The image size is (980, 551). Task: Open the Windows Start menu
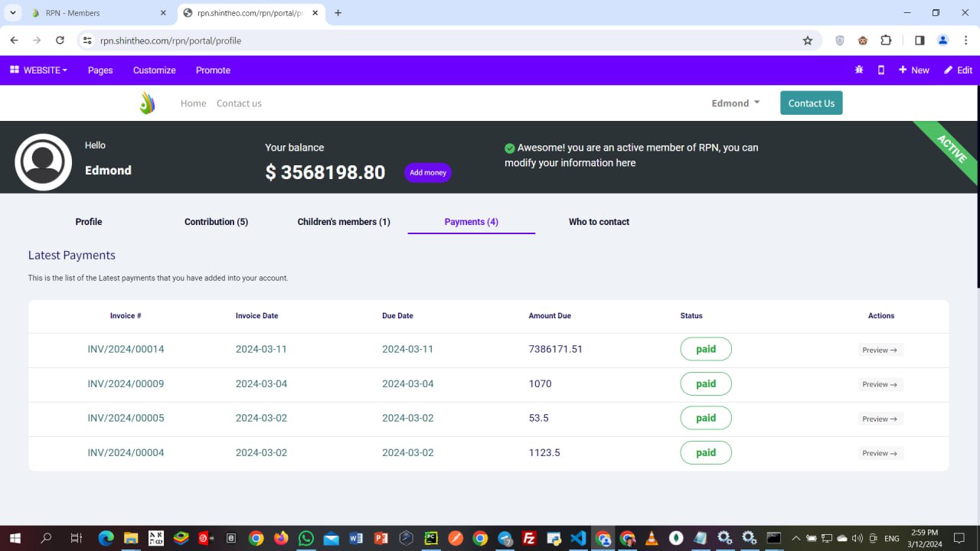15,538
